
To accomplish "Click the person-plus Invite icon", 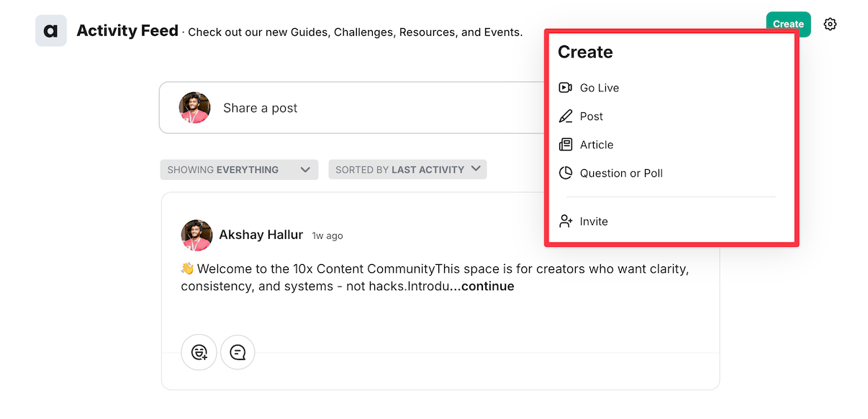I will (566, 222).
